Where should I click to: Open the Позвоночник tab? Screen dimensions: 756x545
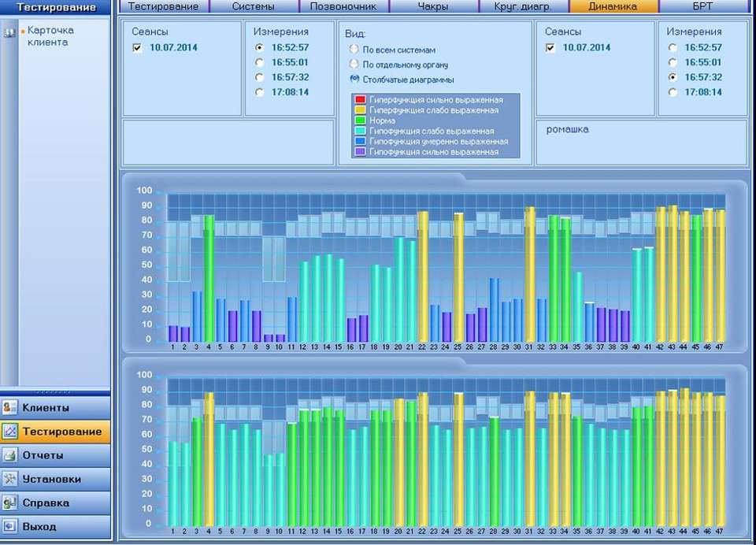(x=344, y=6)
